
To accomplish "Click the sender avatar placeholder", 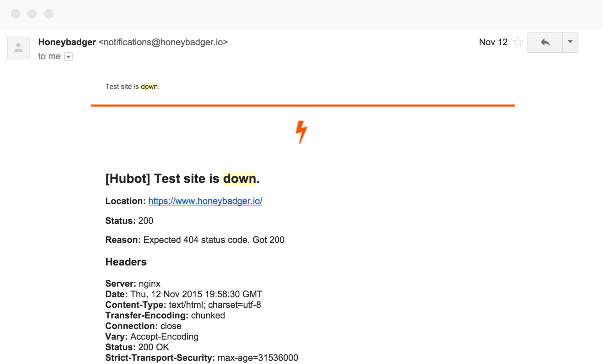I will click(18, 48).
